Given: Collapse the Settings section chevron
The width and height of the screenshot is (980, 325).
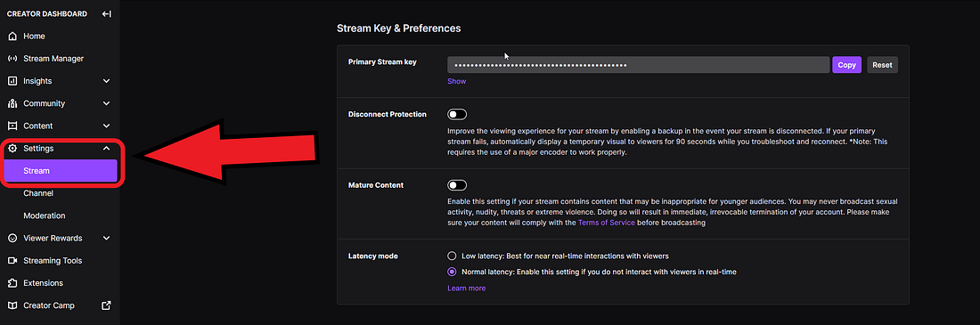Looking at the screenshot, I should click(x=106, y=149).
